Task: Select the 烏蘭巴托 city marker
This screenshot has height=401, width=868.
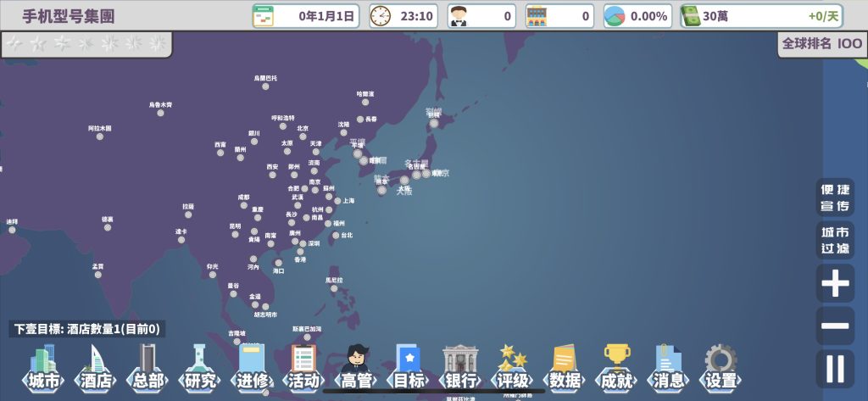Action: coord(266,87)
